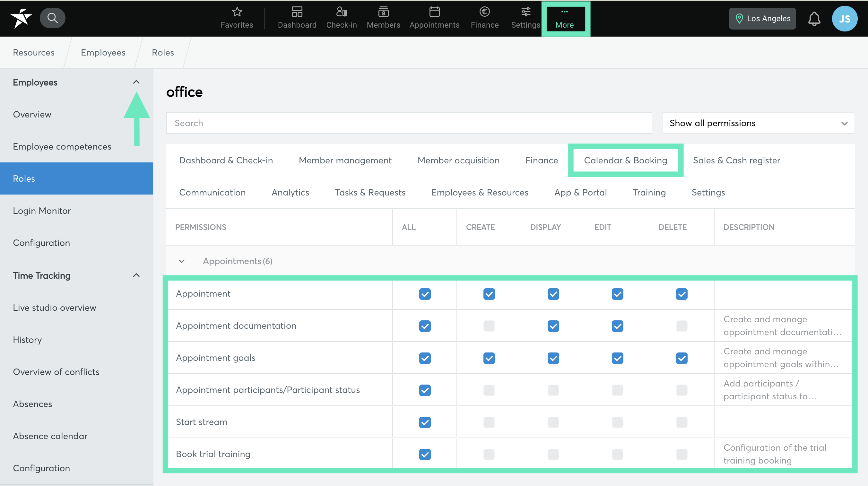Open notifications bell icon
868x486 pixels.
click(x=814, y=19)
